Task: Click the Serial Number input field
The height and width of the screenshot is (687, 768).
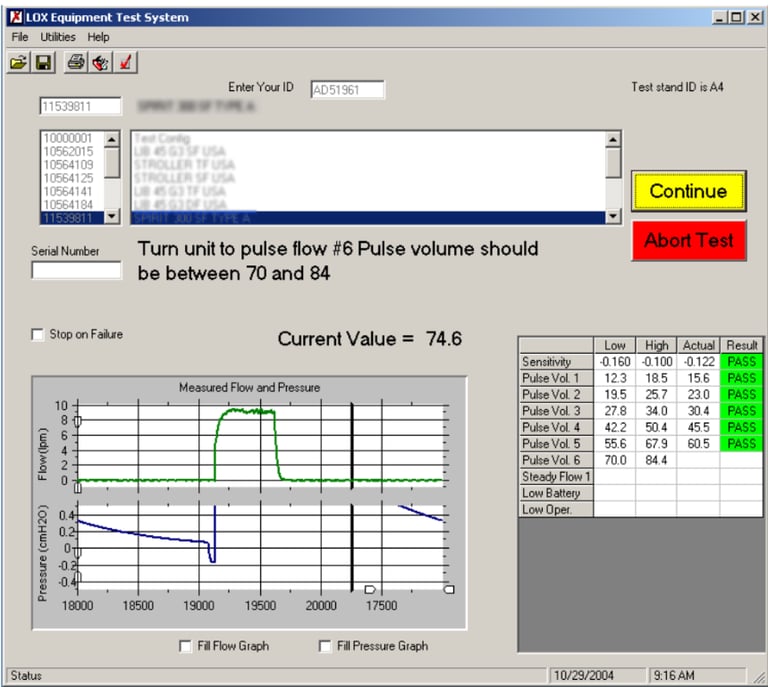Action: [76, 270]
